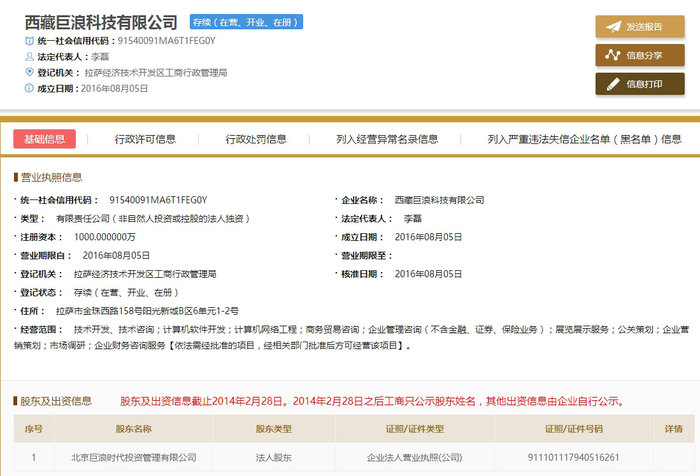
Task: Click the blue 存续 status badge
Action: coord(246,22)
